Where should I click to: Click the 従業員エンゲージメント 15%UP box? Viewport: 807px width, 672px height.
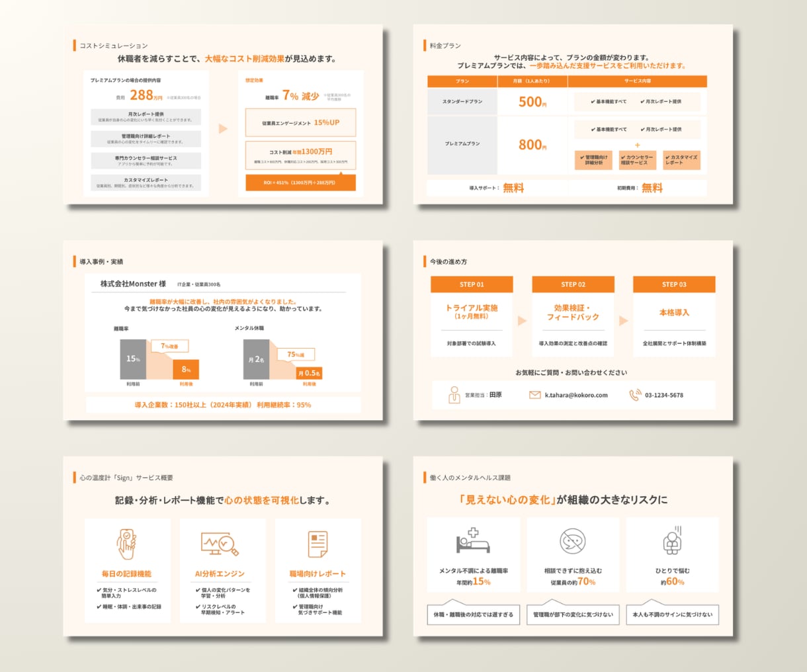[300, 122]
